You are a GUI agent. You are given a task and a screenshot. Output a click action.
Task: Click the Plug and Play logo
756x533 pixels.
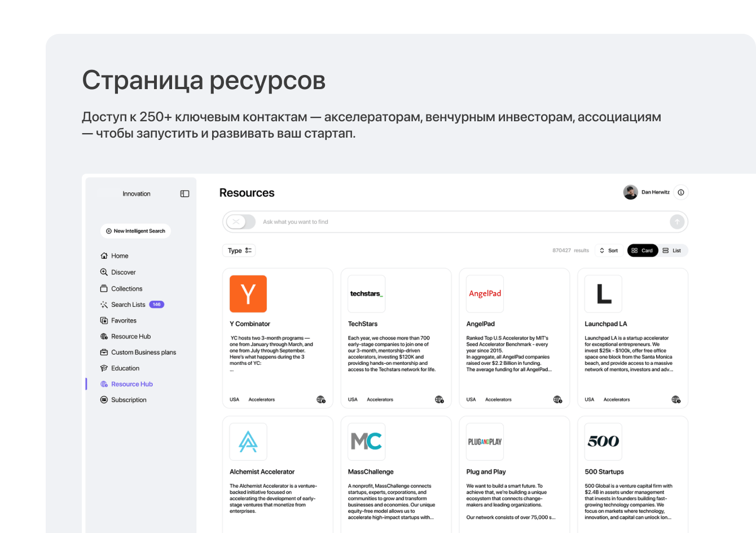point(485,442)
